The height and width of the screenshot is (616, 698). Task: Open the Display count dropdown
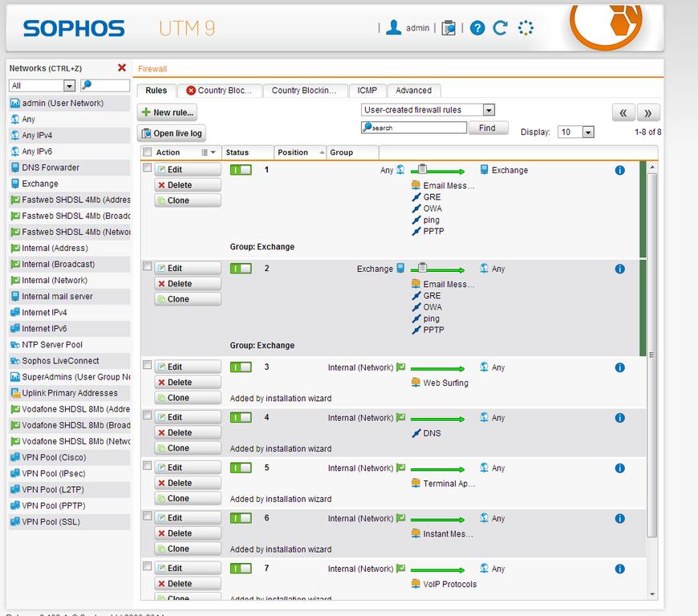(588, 132)
